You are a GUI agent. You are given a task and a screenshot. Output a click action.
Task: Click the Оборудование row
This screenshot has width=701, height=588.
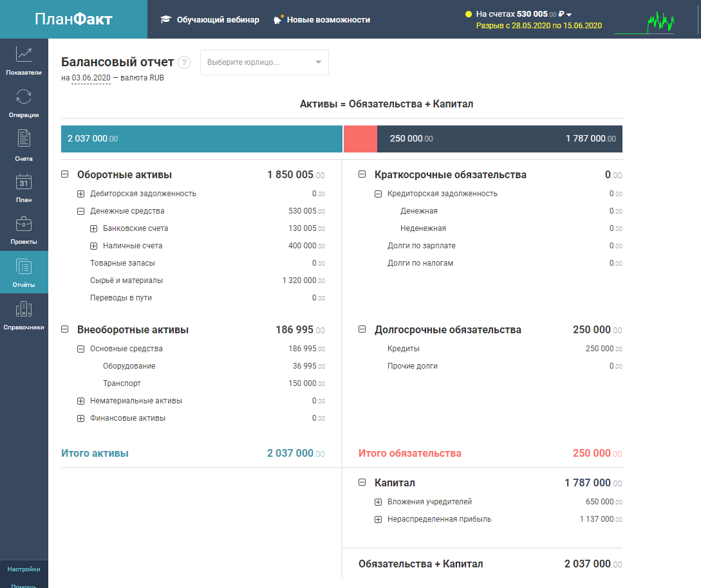(214, 366)
